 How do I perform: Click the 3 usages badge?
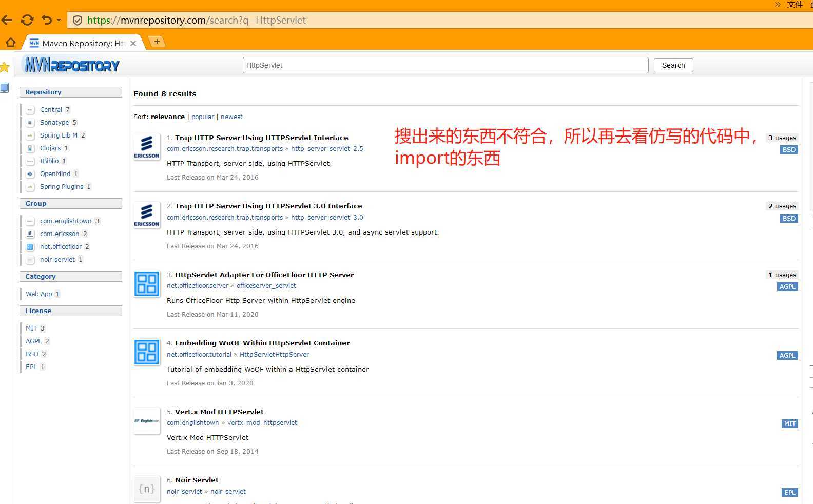[782, 138]
